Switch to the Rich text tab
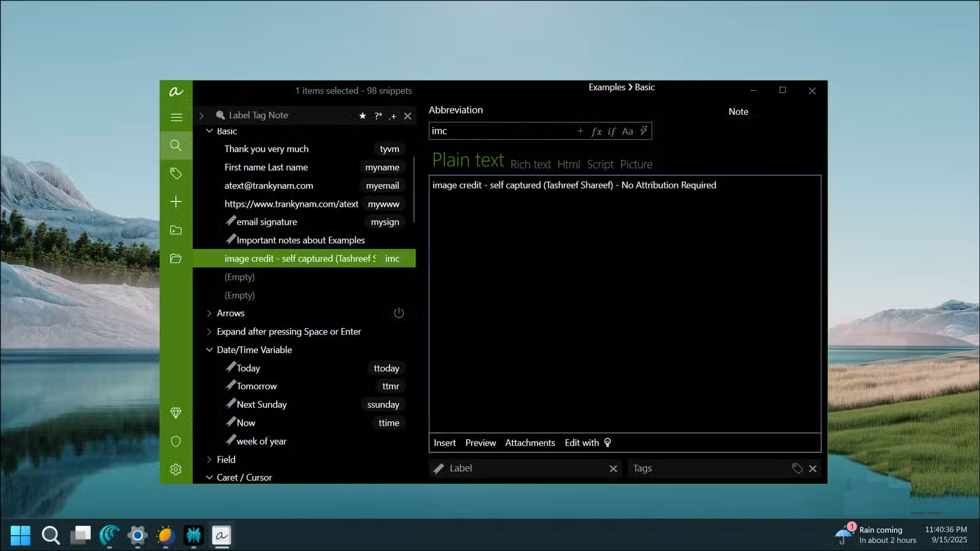This screenshot has height=551, width=980. point(530,164)
